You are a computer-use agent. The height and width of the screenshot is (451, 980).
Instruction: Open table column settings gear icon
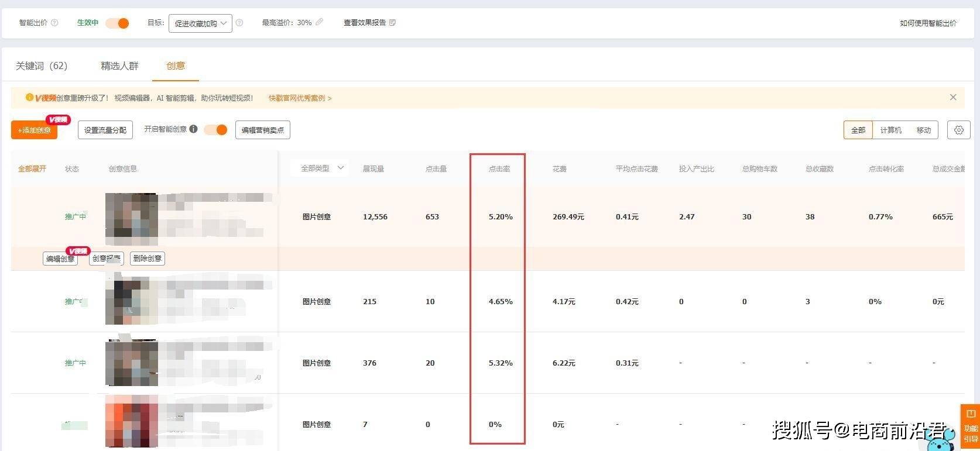(x=958, y=130)
